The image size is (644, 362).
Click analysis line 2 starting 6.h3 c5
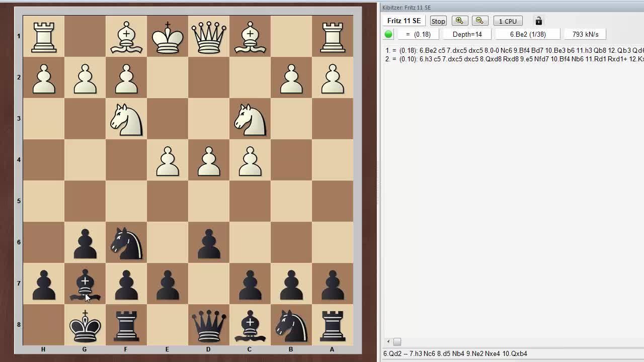point(514,59)
